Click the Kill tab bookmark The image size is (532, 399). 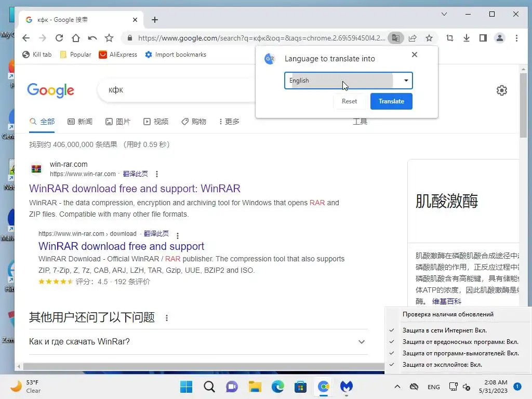click(x=37, y=55)
